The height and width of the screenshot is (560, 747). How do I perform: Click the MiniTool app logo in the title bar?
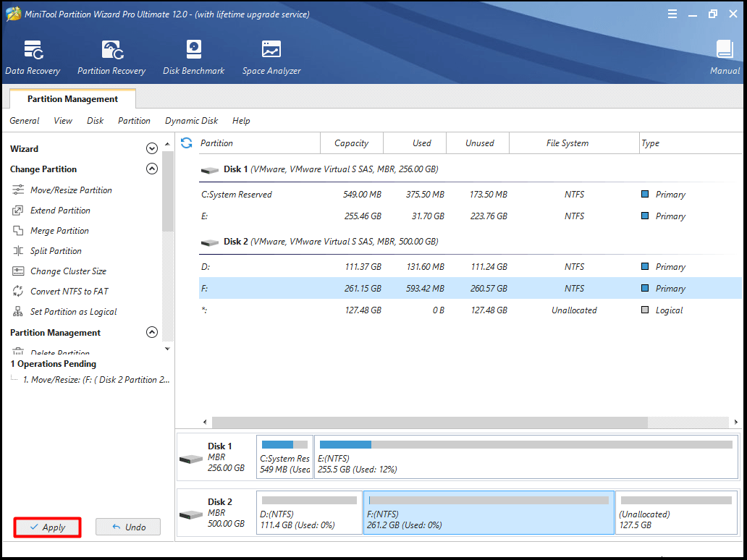pos(13,14)
